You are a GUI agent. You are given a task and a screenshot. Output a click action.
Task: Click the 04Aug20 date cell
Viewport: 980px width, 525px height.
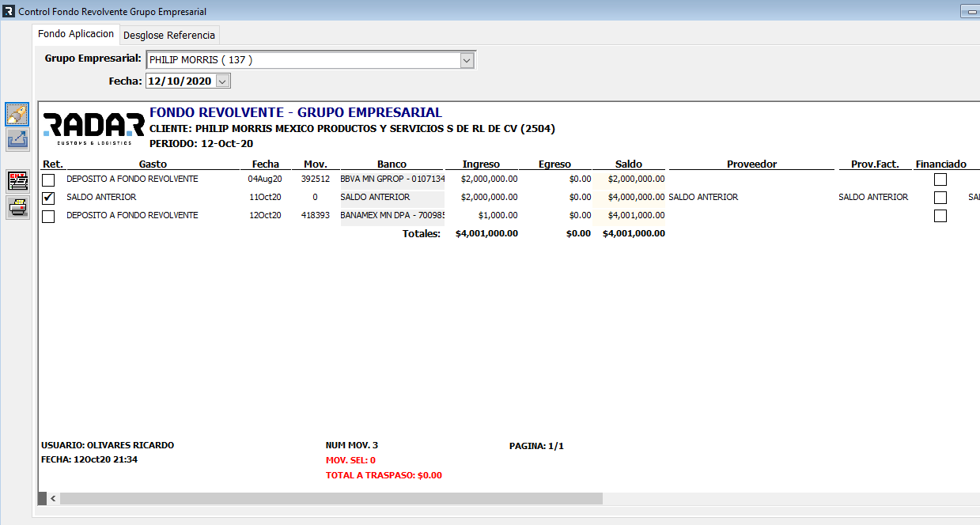(x=265, y=179)
